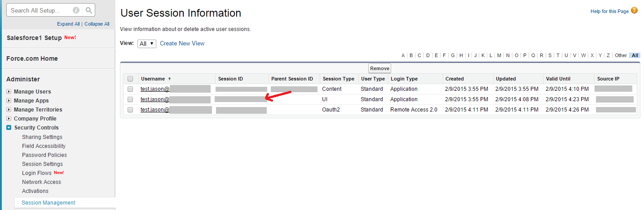Screen dimensions: 644x210
Task: Click the search magnifier icon
Action: [89, 10]
